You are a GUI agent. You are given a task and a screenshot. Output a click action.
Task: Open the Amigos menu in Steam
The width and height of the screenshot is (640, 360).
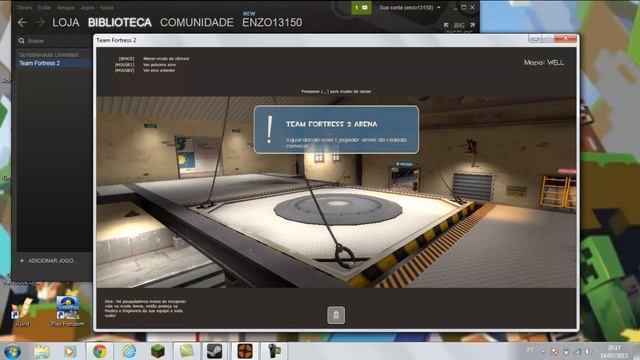point(65,7)
